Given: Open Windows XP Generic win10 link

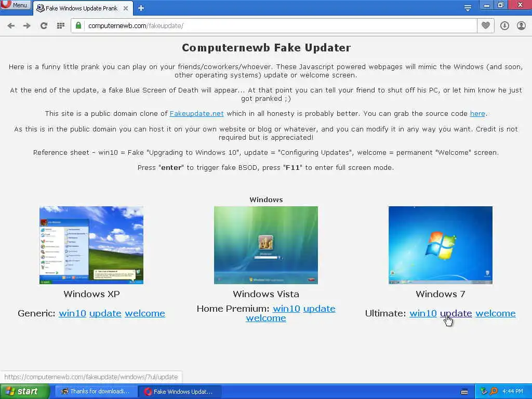Looking at the screenshot, I should click(72, 313).
